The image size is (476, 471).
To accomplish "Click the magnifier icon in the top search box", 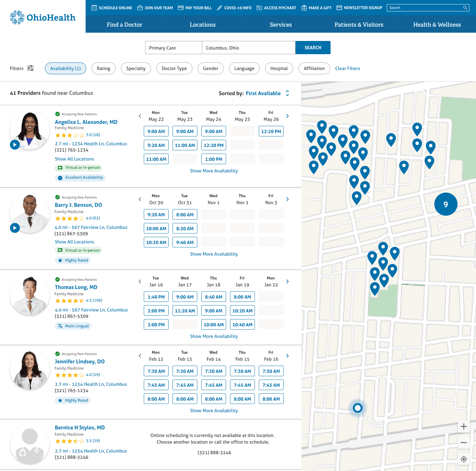I will (465, 8).
